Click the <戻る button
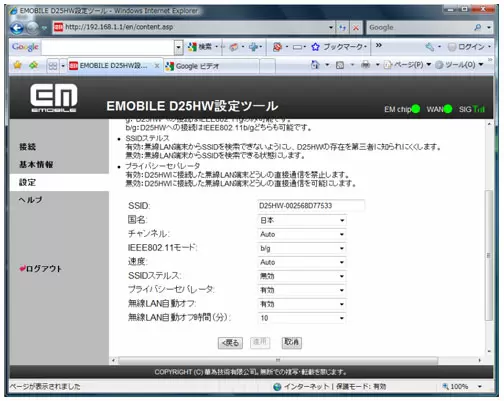Image resolution: width=504 pixels, height=401 pixels. tap(230, 343)
